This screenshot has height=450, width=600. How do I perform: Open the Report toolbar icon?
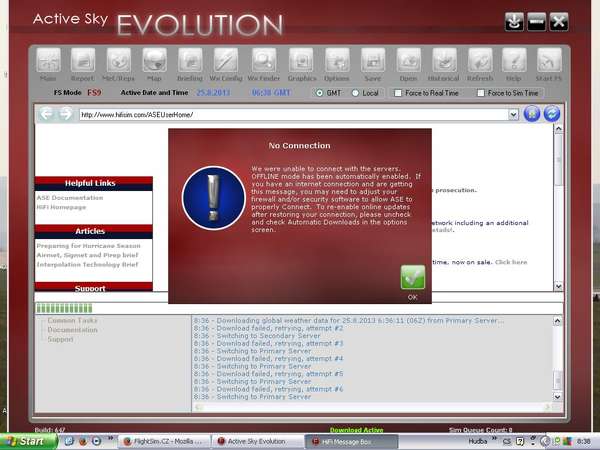[x=83, y=60]
